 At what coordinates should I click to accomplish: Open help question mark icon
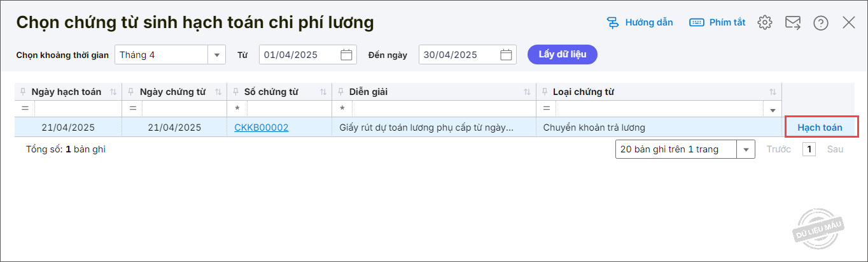(821, 23)
